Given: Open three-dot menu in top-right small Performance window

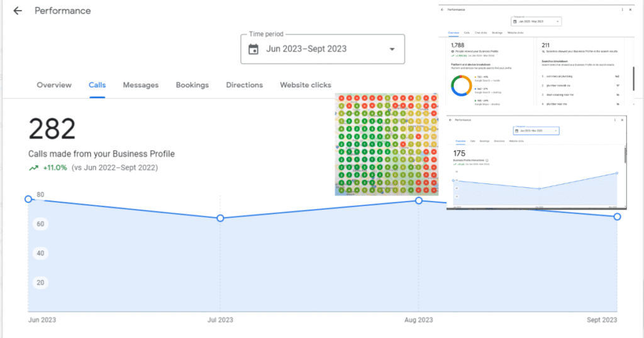Looking at the screenshot, I should 622,9.
